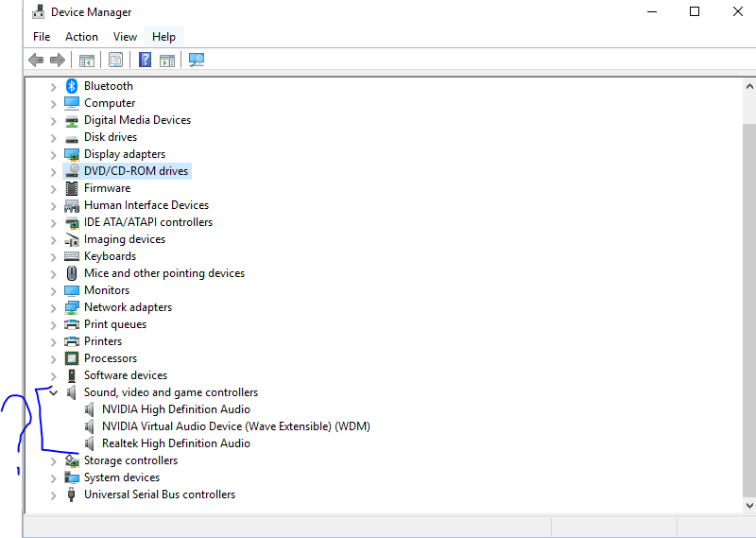Click the Bluetooth category icon
Viewport: 756px width, 538px height.
[x=72, y=86]
